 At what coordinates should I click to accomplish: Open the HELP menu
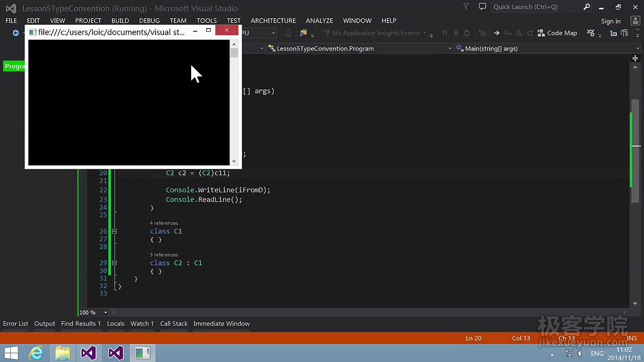tap(389, 21)
